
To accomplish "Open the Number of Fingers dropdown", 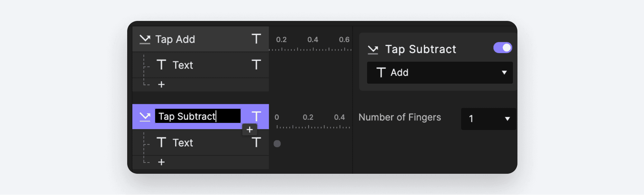I will tap(488, 119).
